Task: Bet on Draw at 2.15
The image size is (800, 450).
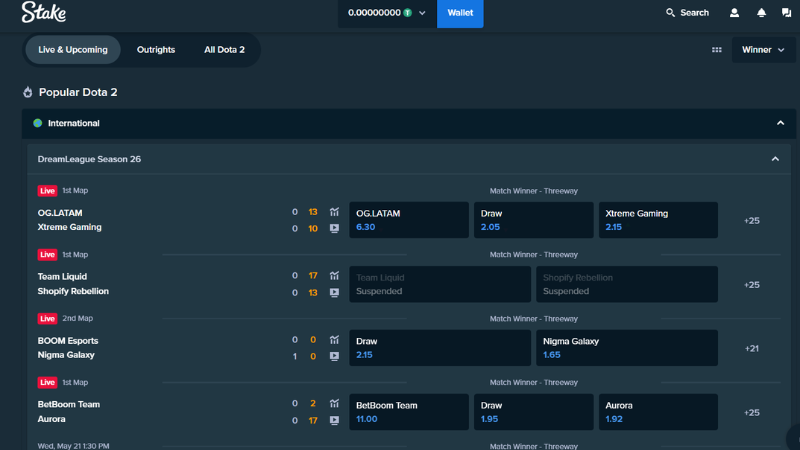Action: (x=440, y=348)
